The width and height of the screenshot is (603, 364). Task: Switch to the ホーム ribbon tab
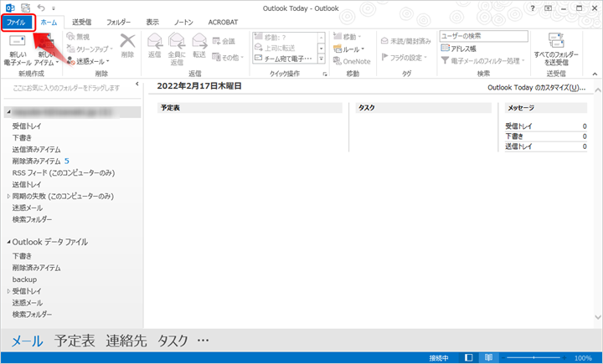tap(49, 23)
